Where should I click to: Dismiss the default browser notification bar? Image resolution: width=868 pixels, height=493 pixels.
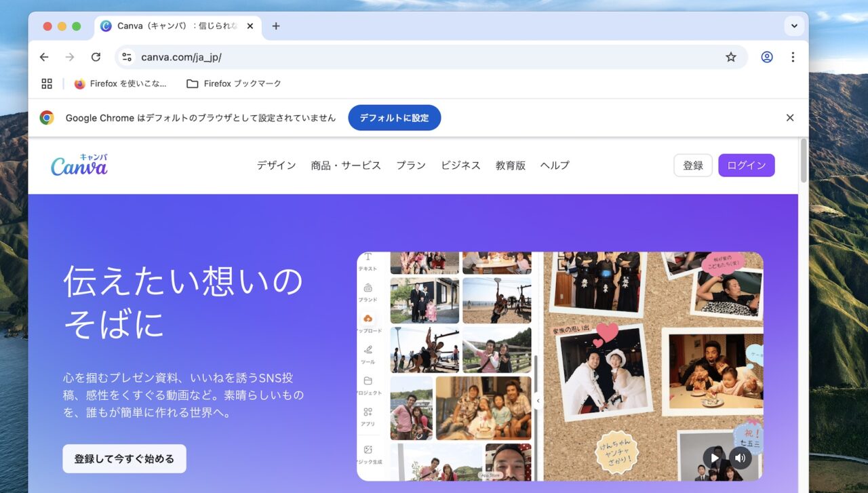pos(789,117)
